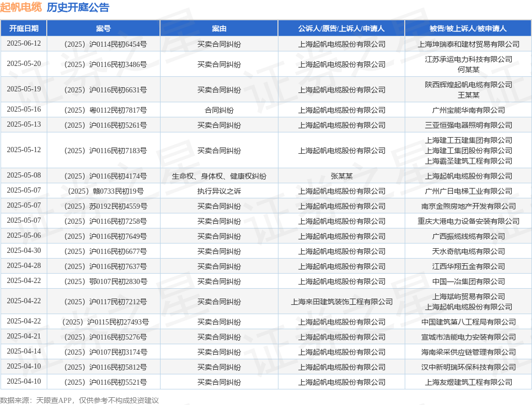The height and width of the screenshot is (405, 532).
Task: Select date cell 2025-04-14
Action: click(x=24, y=351)
